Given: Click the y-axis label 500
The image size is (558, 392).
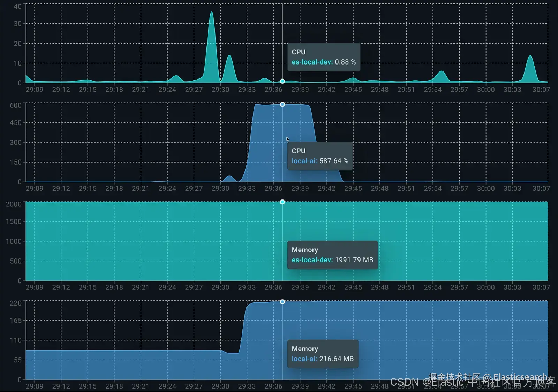Looking at the screenshot, I should tap(16, 261).
